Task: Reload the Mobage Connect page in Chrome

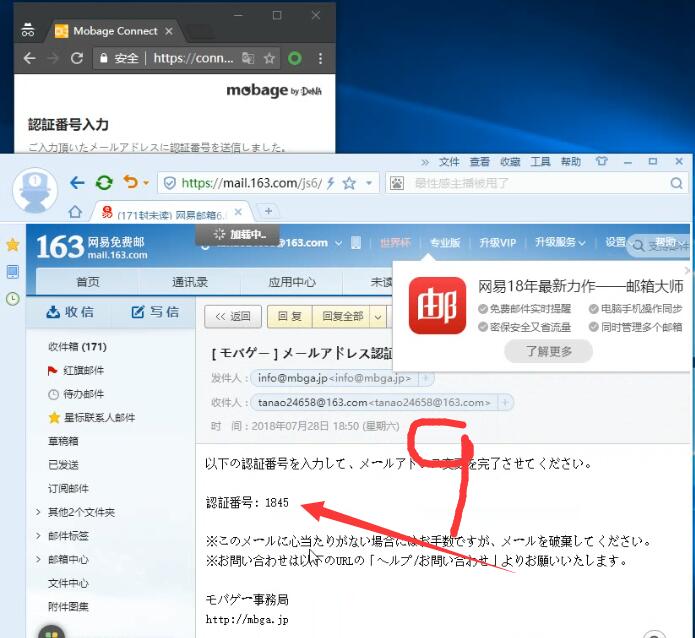Action: pyautogui.click(x=77, y=58)
